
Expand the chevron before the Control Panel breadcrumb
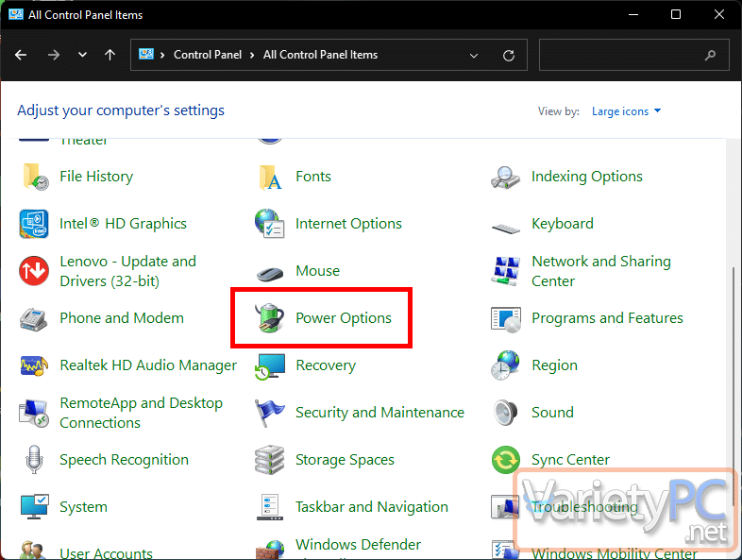click(161, 55)
